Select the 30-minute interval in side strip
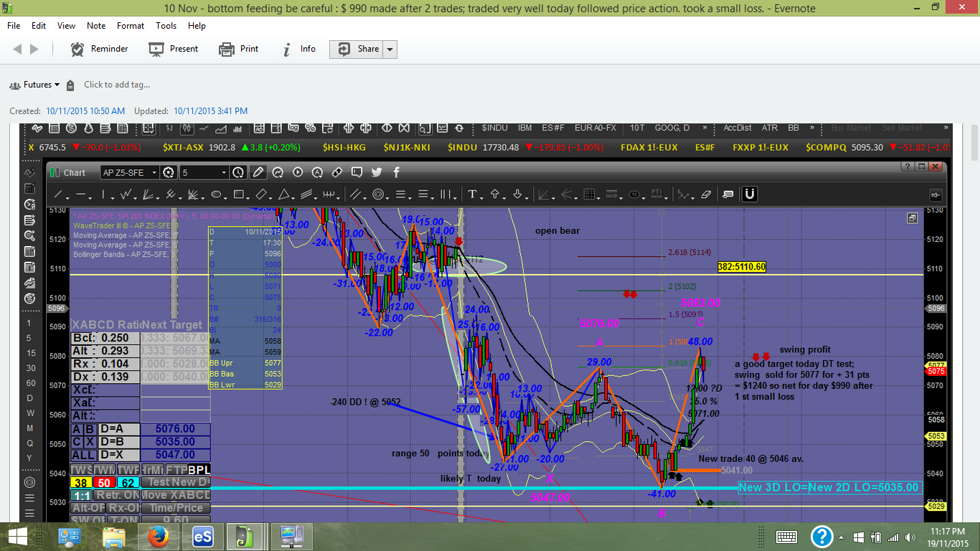The height and width of the screenshot is (551, 980). point(29,368)
